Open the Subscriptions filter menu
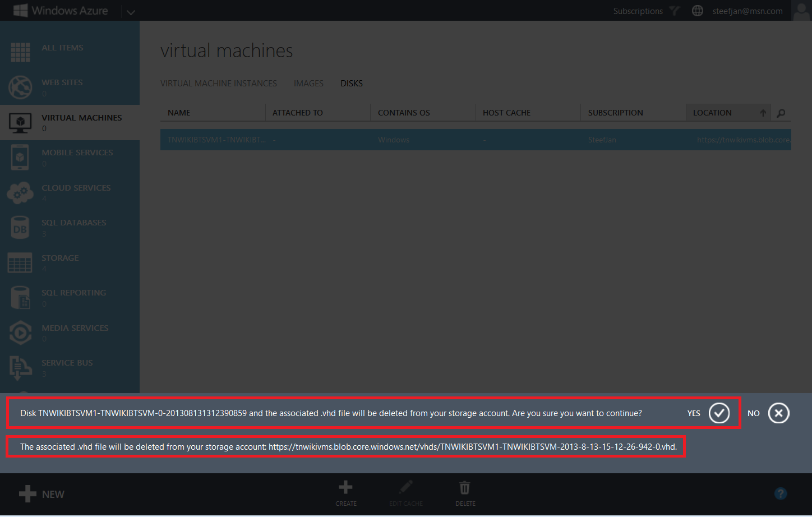Image resolution: width=812 pixels, height=517 pixels. (647, 11)
